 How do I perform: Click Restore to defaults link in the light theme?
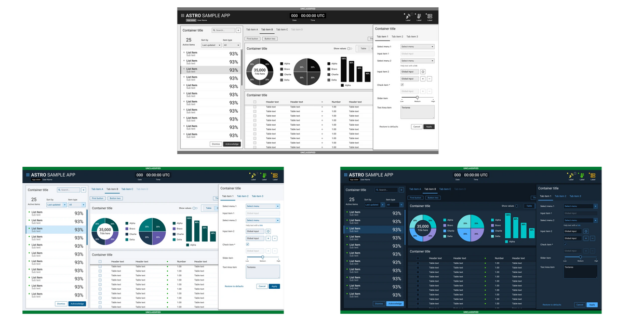(234, 286)
